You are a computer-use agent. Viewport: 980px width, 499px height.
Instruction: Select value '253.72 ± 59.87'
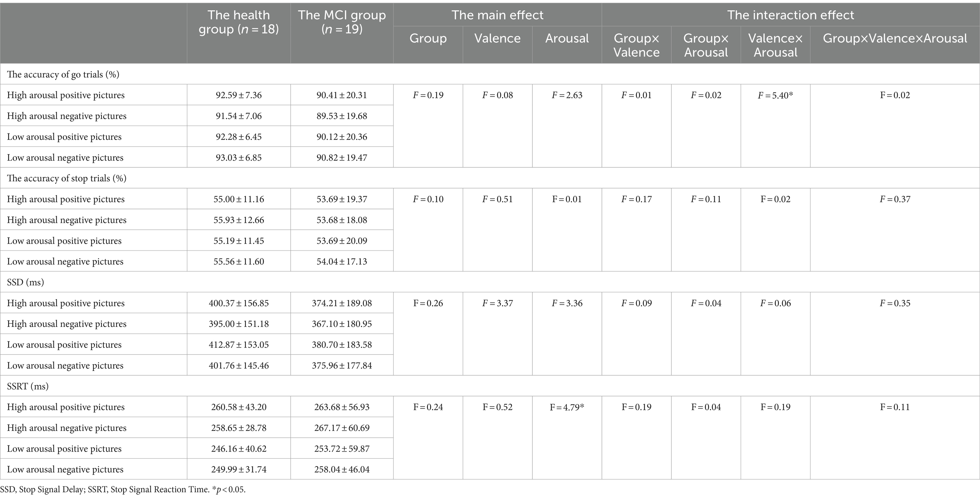(x=341, y=449)
